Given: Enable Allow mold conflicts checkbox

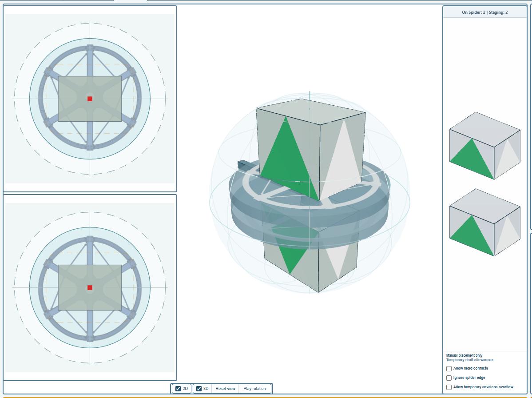Looking at the screenshot, I should click(x=449, y=369).
